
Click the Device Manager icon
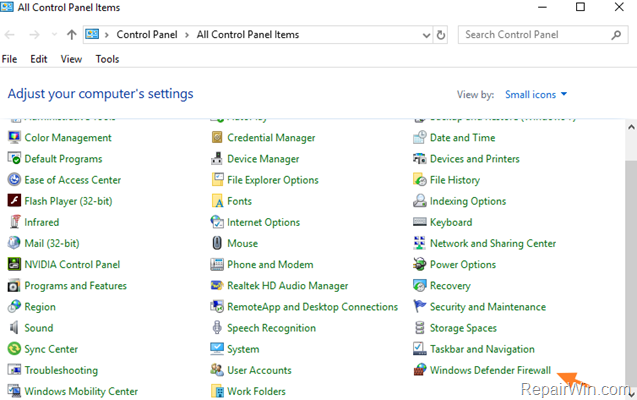coord(217,159)
